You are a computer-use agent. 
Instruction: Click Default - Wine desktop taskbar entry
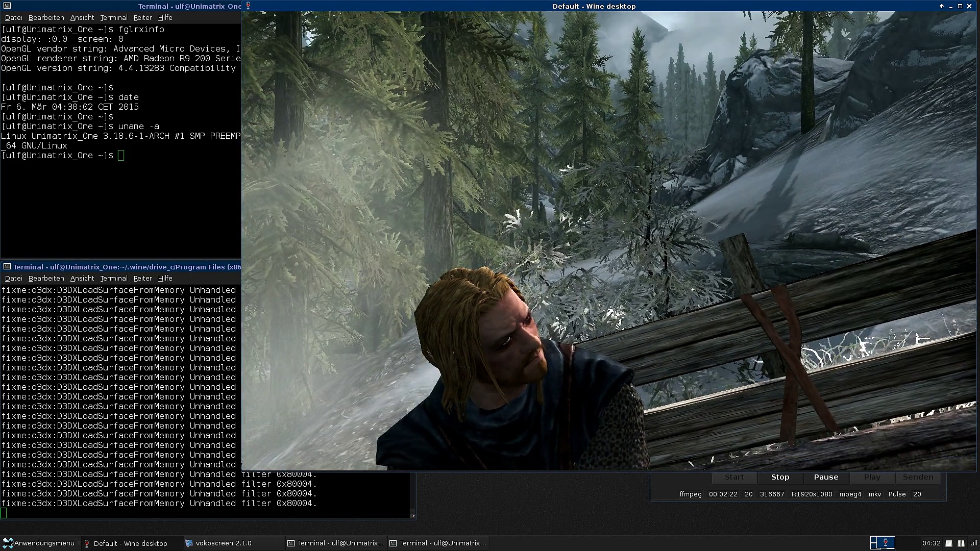click(130, 543)
